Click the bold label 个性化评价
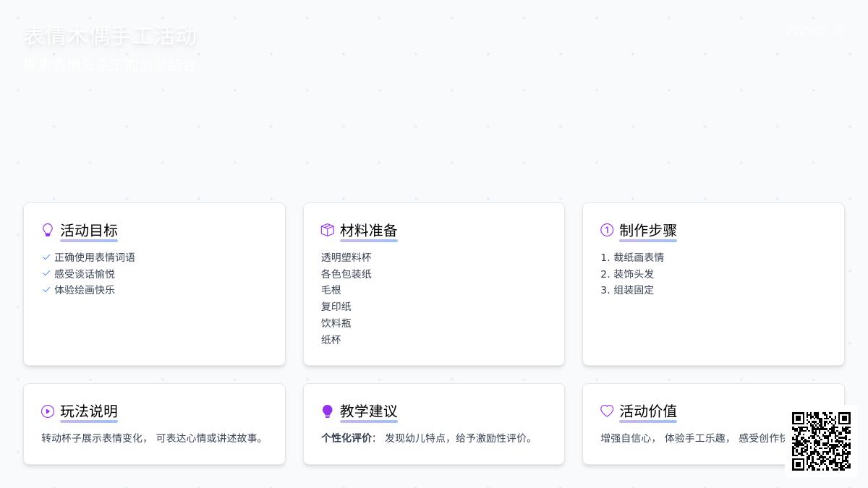868x488 pixels. pos(346,438)
